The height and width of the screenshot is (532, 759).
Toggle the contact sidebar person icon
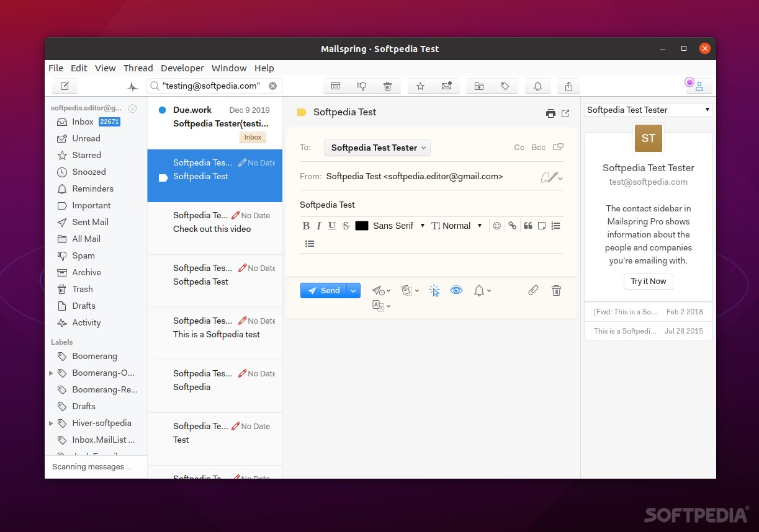point(699,86)
